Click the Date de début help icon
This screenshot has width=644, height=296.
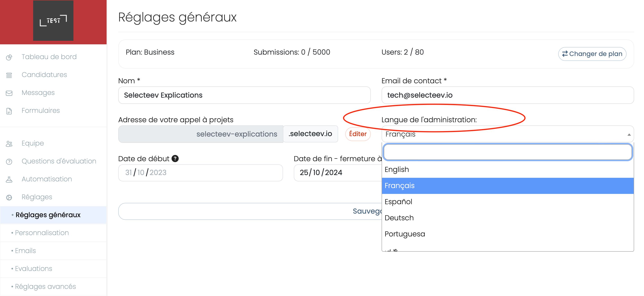click(175, 159)
